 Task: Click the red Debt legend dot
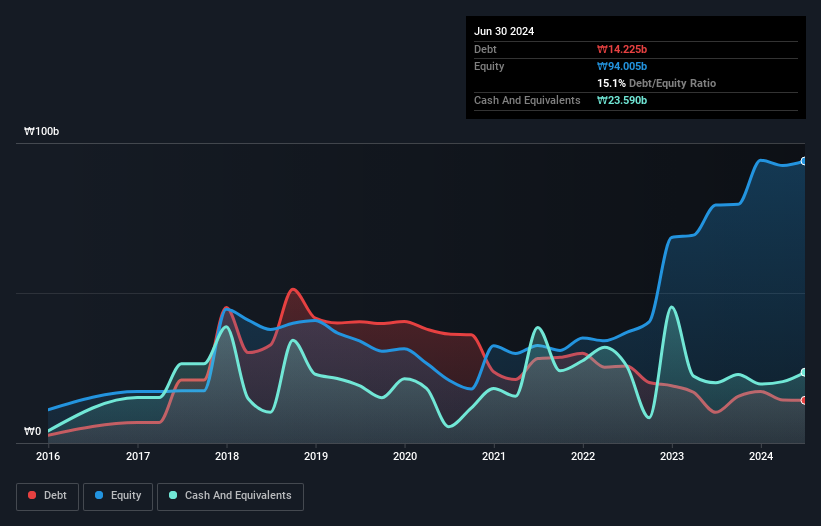(x=32, y=495)
